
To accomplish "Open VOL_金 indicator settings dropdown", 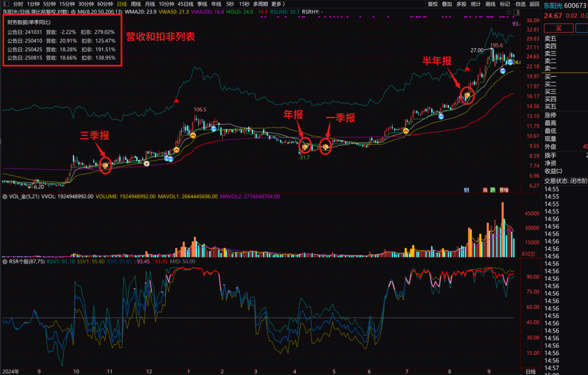I will click(x=5, y=196).
